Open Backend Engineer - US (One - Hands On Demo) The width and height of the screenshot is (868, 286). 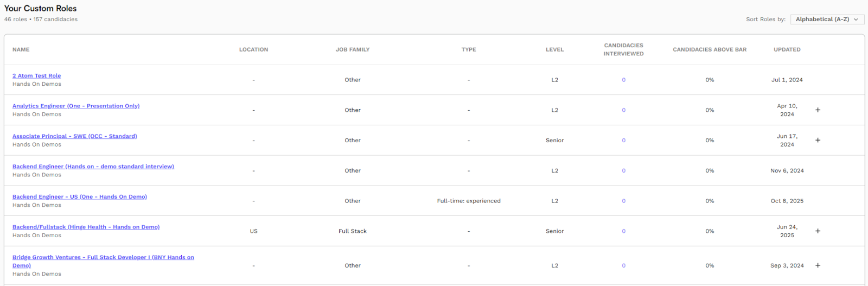tap(80, 197)
